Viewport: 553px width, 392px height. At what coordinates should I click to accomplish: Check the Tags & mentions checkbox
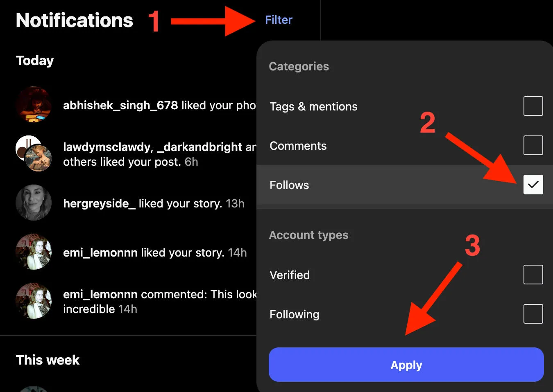click(x=533, y=106)
